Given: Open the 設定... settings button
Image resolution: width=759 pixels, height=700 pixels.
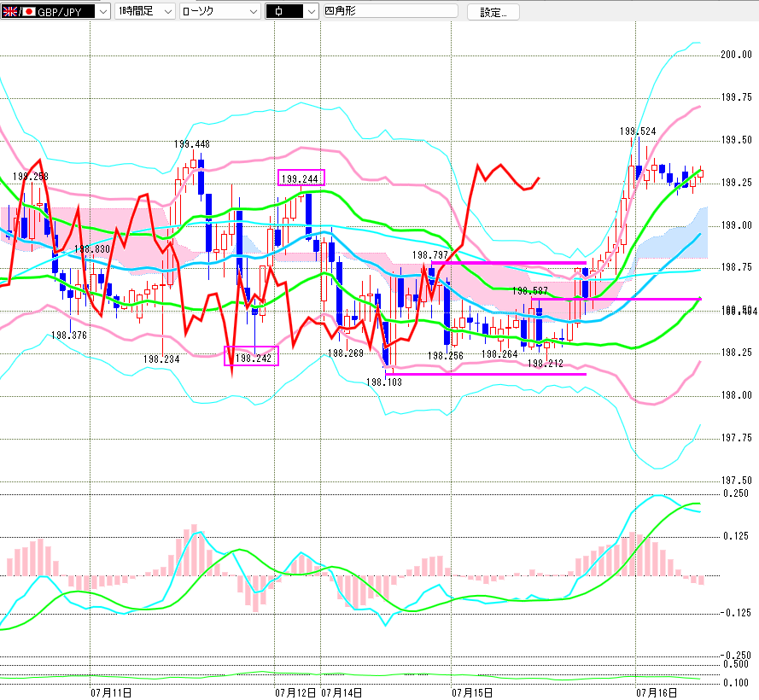Looking at the screenshot, I should click(x=493, y=13).
